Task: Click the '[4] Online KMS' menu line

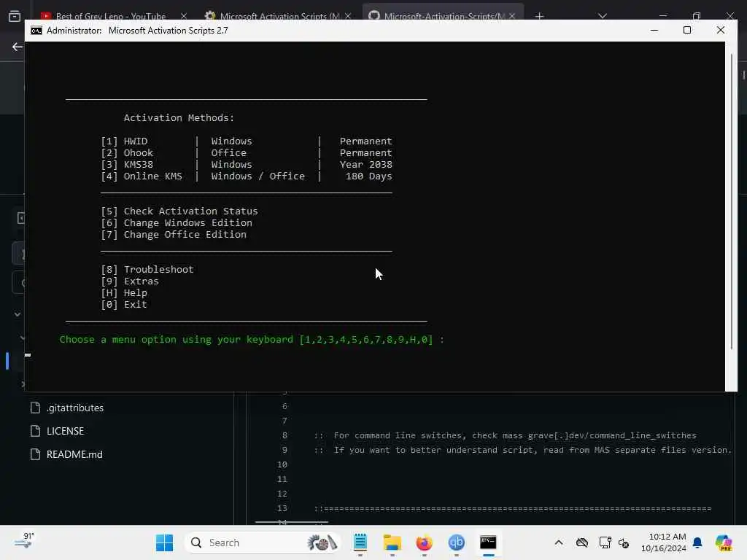Action: click(247, 176)
